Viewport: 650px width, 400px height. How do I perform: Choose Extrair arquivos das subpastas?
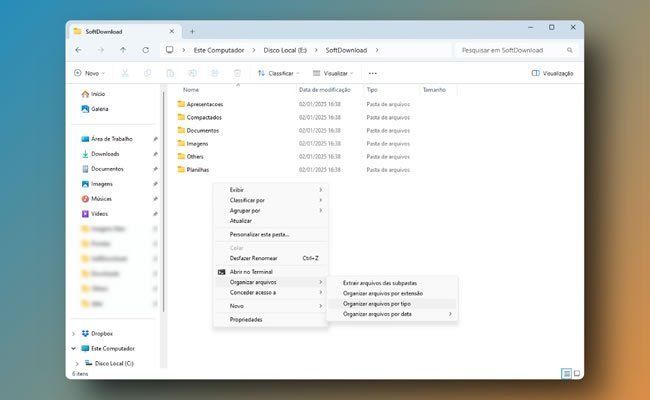tap(392, 283)
